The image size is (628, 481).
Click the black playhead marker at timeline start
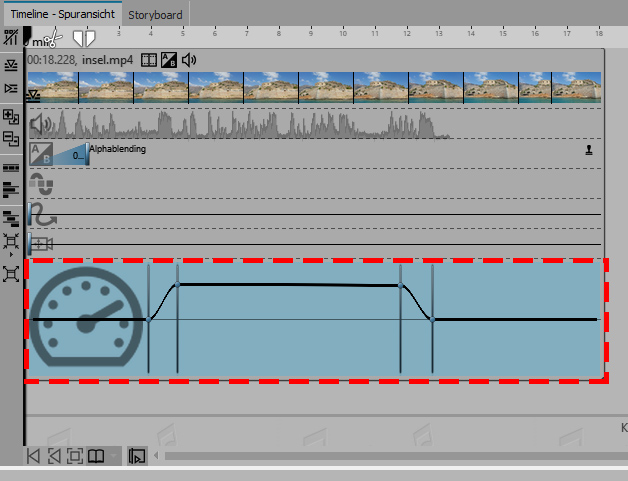[x=27, y=36]
